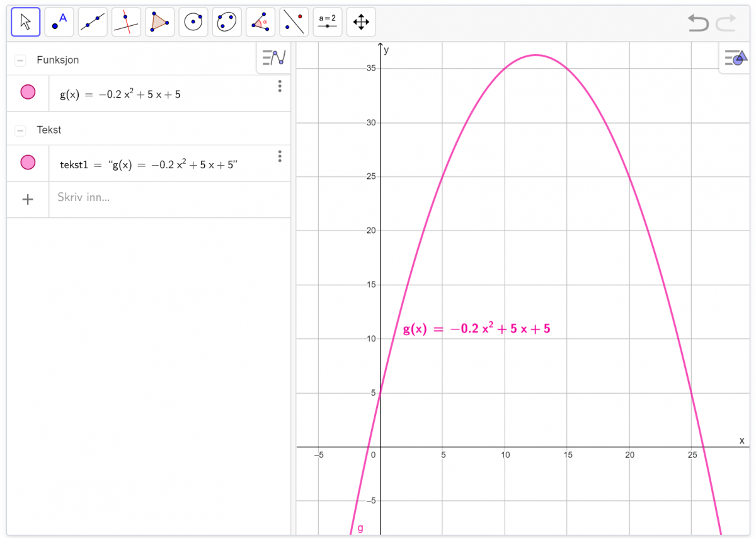This screenshot has width=756, height=538.
Task: Select the Angle measurement tool
Action: (260, 22)
